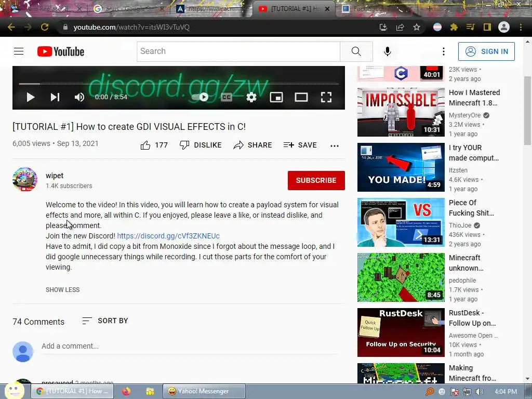The width and height of the screenshot is (532, 399).
Task: Subscribe to wipet channel
Action: [x=316, y=180]
